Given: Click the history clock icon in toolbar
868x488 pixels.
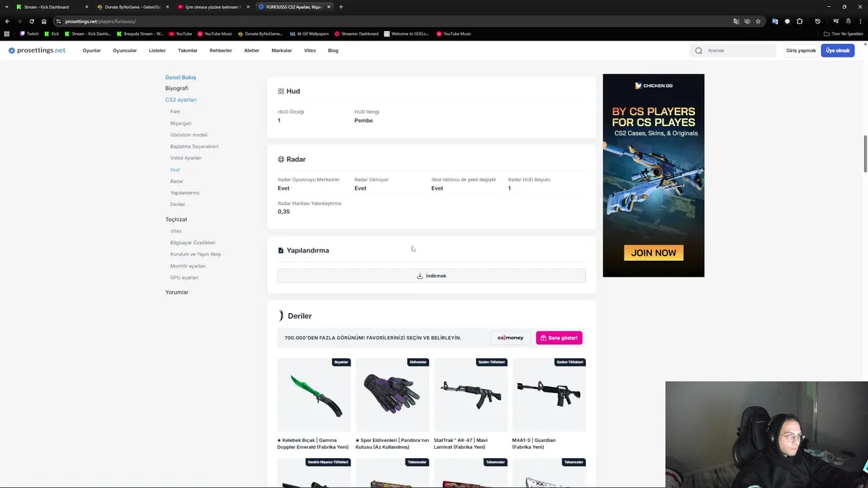Looking at the screenshot, I should (x=817, y=21).
